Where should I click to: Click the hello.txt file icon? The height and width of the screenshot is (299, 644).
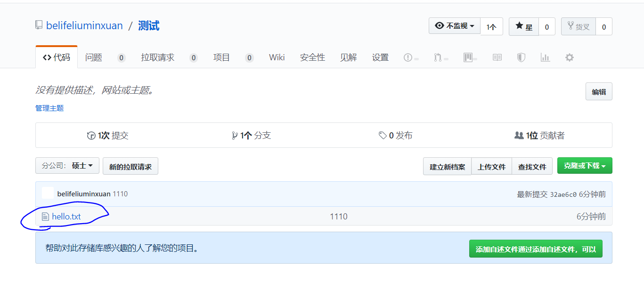point(45,217)
